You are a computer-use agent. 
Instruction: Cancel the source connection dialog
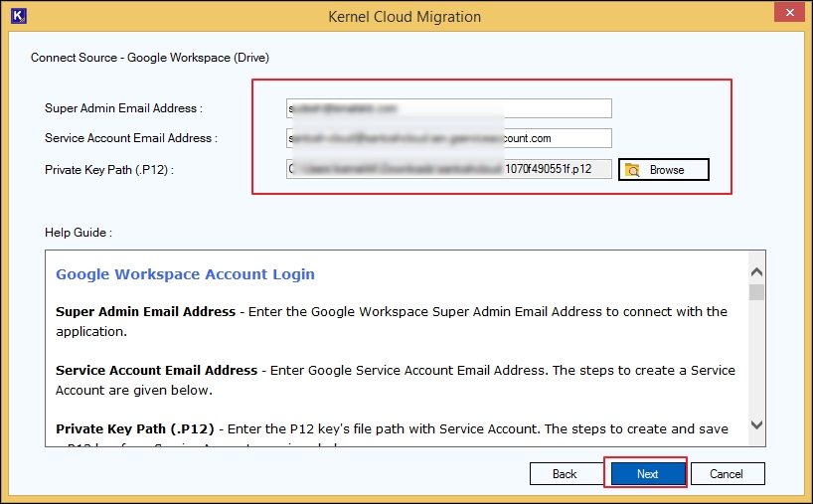tap(727, 473)
